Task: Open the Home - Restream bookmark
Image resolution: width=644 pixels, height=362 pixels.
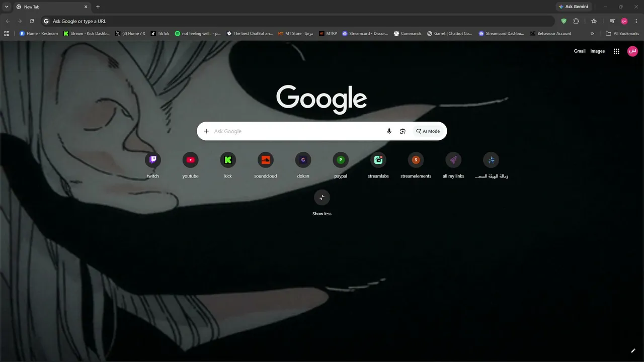Action: pyautogui.click(x=39, y=34)
